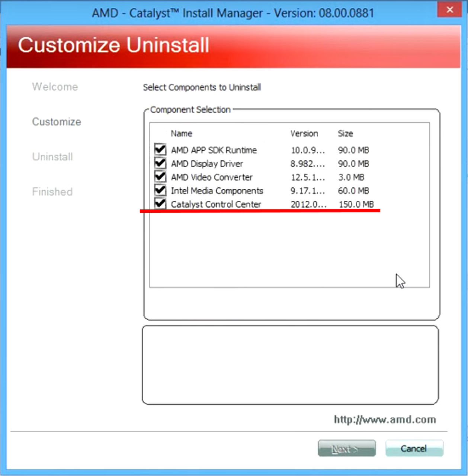The width and height of the screenshot is (468, 476).
Task: Click version 2012.0... of Catalyst Control Center
Action: (309, 205)
